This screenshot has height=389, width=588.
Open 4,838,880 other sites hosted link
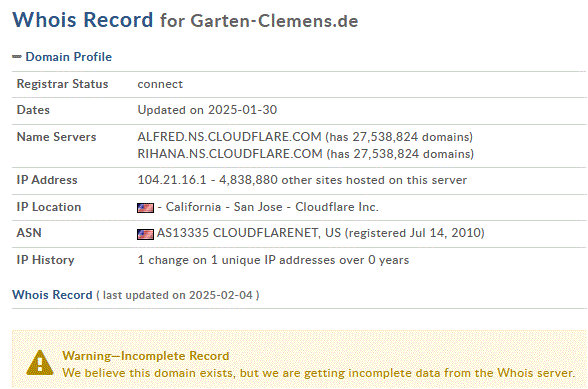click(x=343, y=180)
